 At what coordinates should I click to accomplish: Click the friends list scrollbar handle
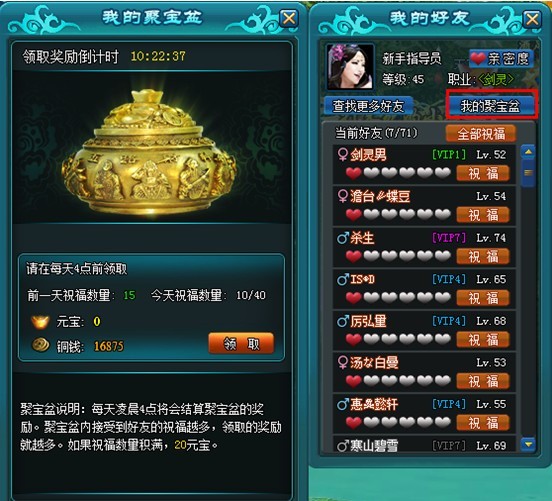pyautogui.click(x=528, y=173)
